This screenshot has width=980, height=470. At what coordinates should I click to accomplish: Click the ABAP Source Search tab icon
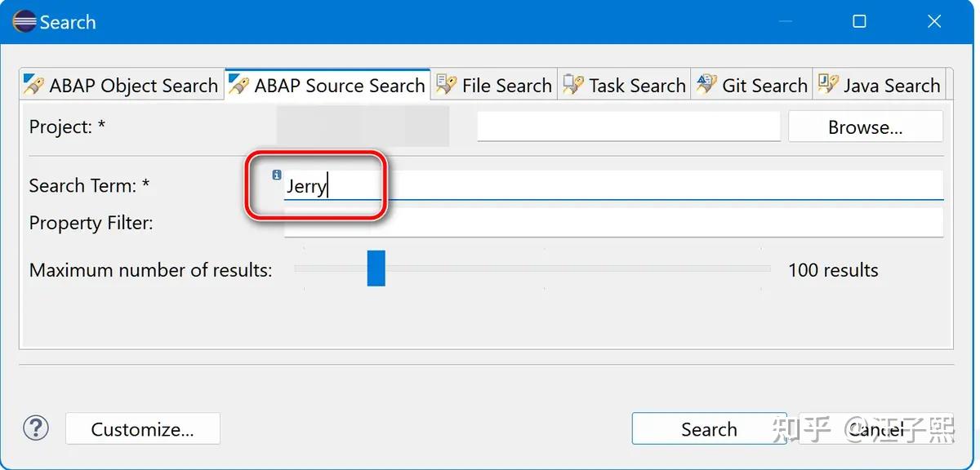238,84
